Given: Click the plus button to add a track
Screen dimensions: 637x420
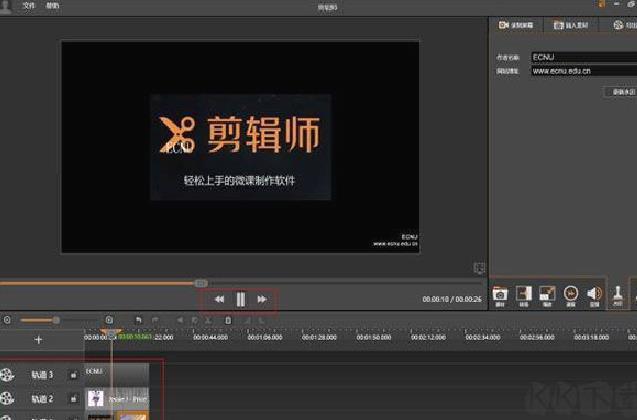Looking at the screenshot, I should pyautogui.click(x=38, y=340).
